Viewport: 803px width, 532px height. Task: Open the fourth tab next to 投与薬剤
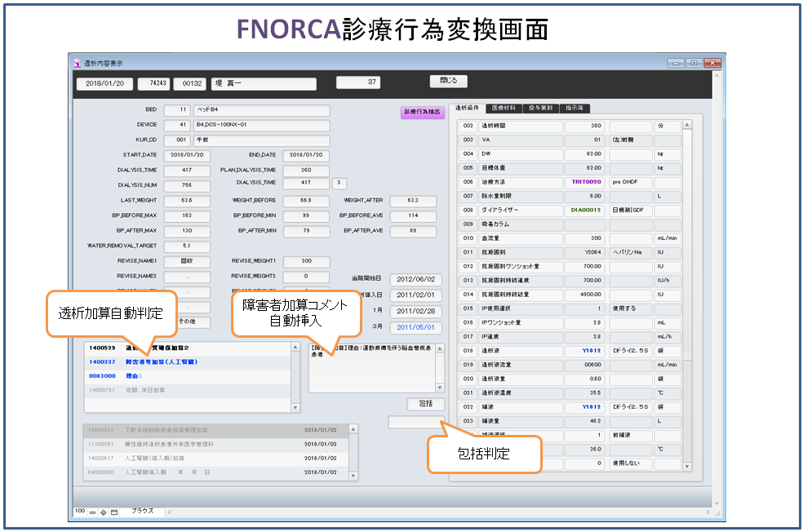575,108
